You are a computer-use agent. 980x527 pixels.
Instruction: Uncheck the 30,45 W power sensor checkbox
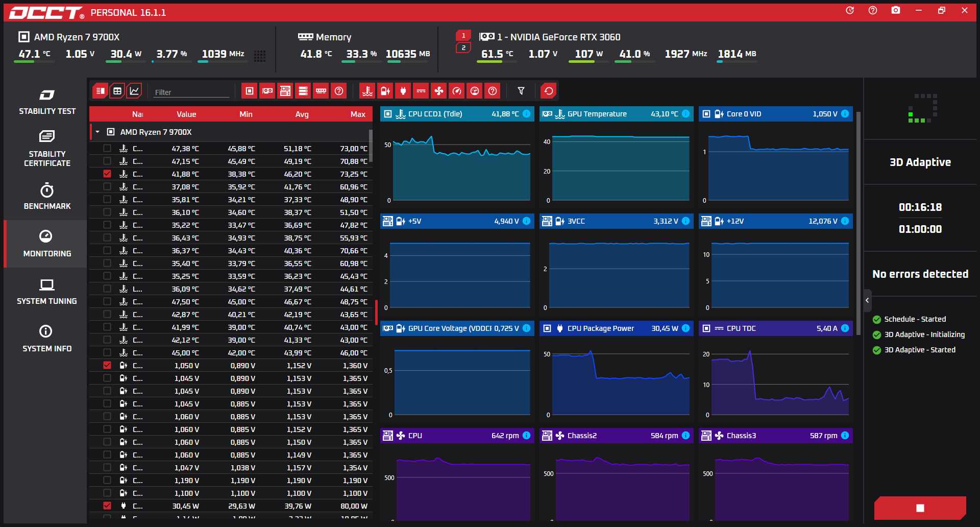pyautogui.click(x=107, y=506)
